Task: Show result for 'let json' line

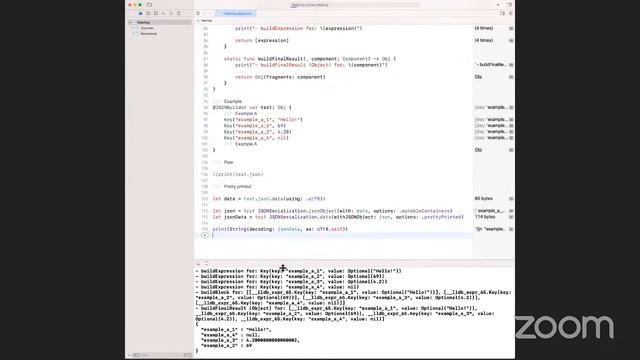Action: click(x=511, y=211)
